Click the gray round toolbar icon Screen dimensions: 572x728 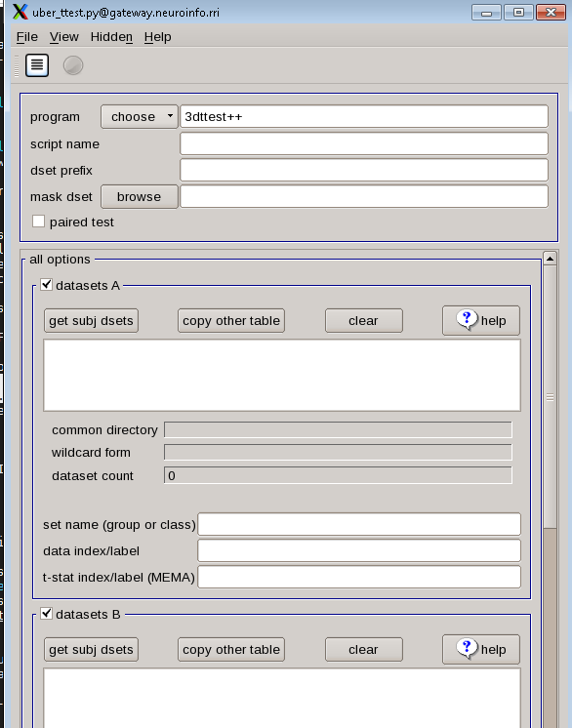coord(73,65)
